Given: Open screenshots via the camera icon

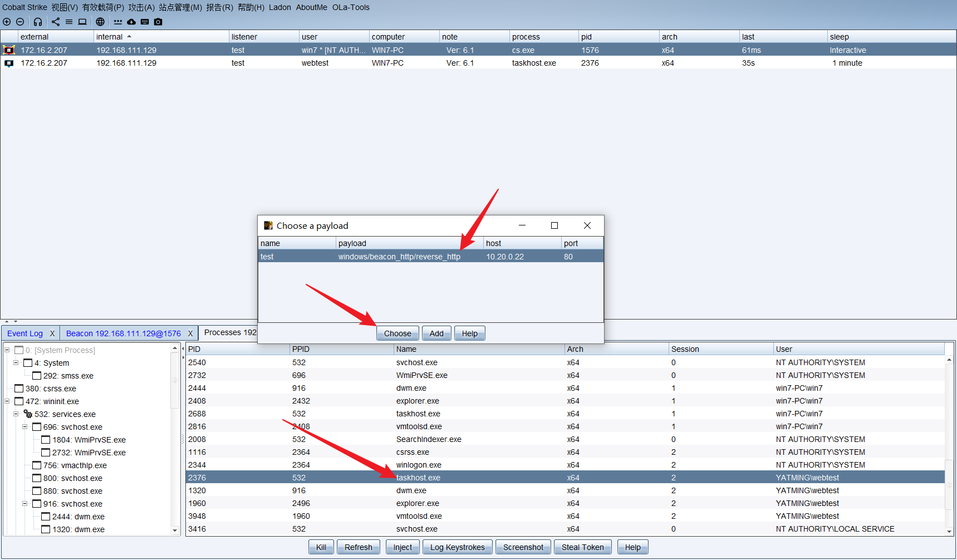Looking at the screenshot, I should 158,22.
